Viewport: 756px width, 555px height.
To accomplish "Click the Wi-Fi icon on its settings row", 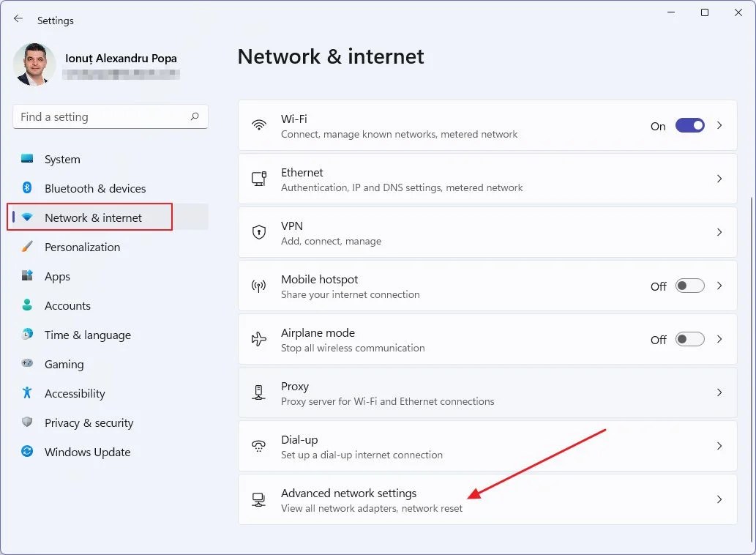I will (259, 125).
